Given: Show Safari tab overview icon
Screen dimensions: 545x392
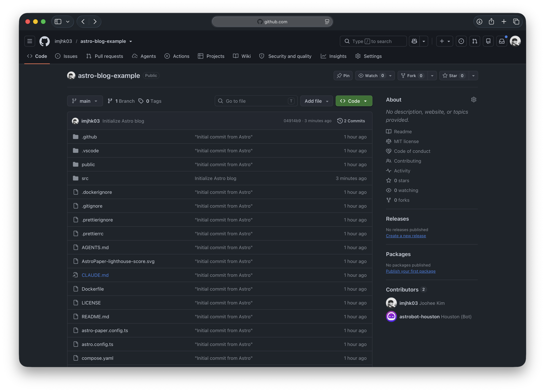Looking at the screenshot, I should point(516,22).
